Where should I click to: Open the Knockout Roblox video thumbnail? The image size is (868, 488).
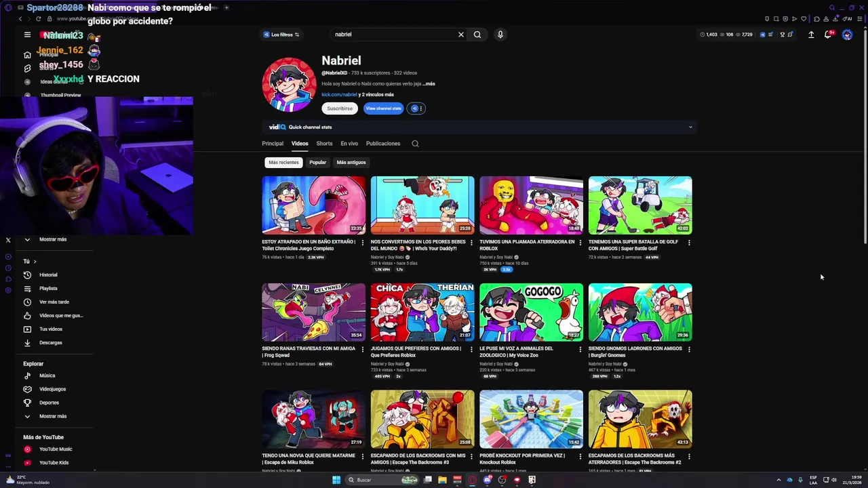point(531,419)
